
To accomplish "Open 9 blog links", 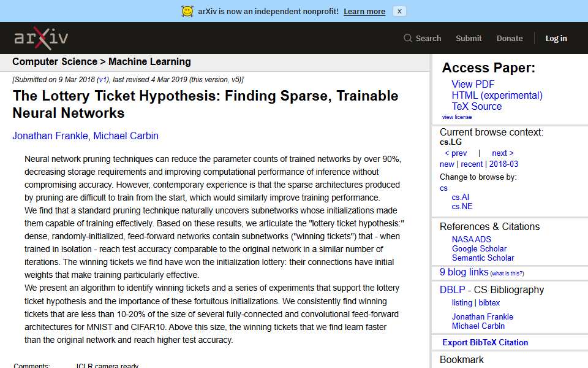I will tap(464, 272).
